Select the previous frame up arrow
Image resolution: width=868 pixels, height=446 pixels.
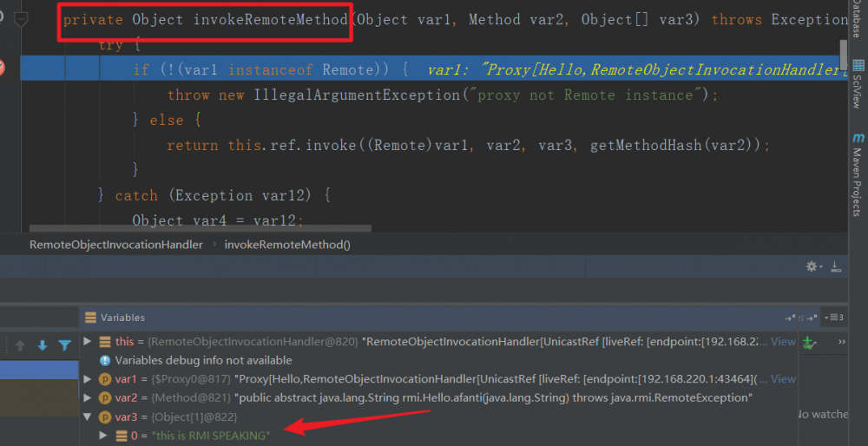[x=21, y=346]
